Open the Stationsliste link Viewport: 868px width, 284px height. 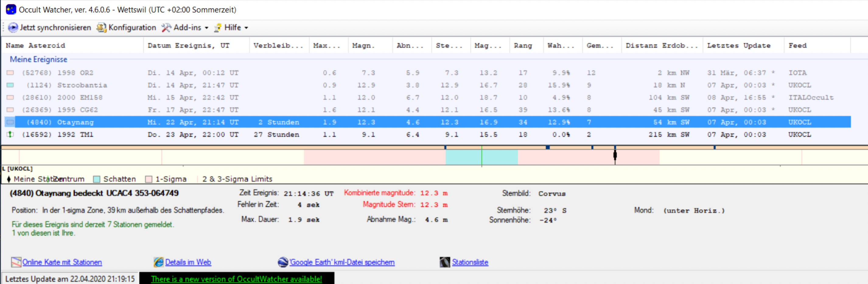point(470,262)
